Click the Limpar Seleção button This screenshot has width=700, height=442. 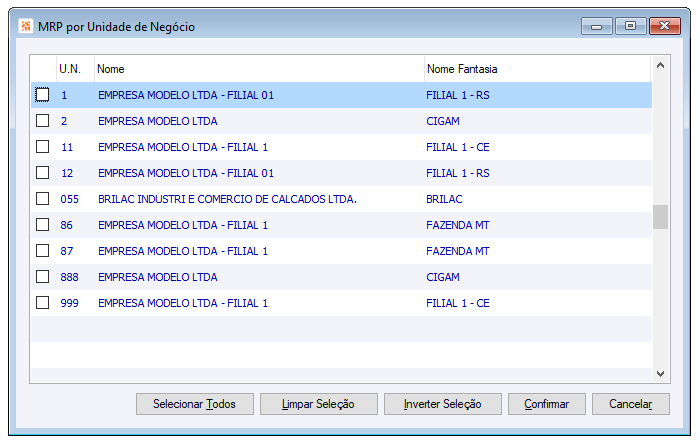pyautogui.click(x=319, y=404)
